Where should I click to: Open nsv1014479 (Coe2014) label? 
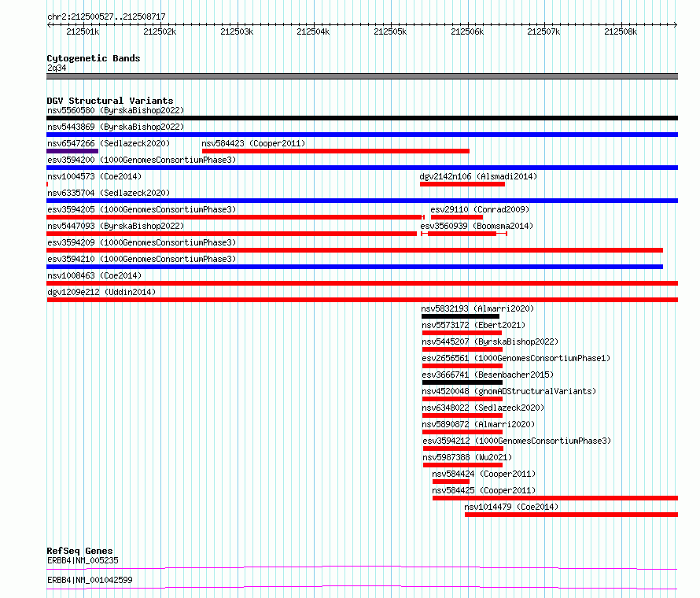tap(511, 507)
